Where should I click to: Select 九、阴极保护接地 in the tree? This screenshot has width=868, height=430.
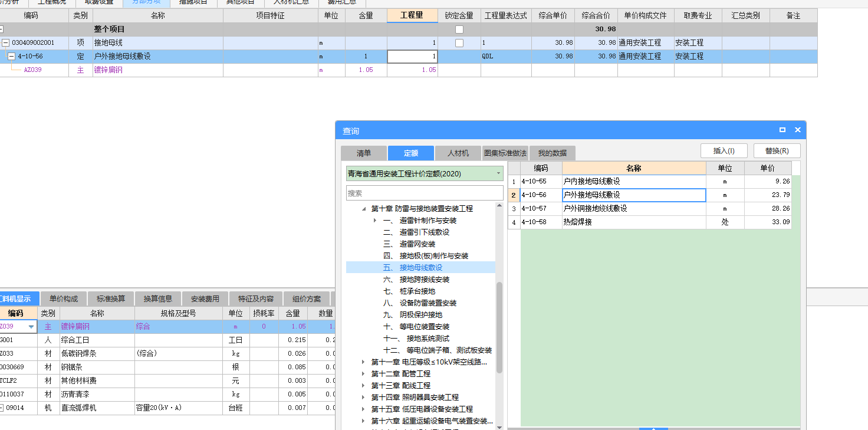(x=412, y=315)
